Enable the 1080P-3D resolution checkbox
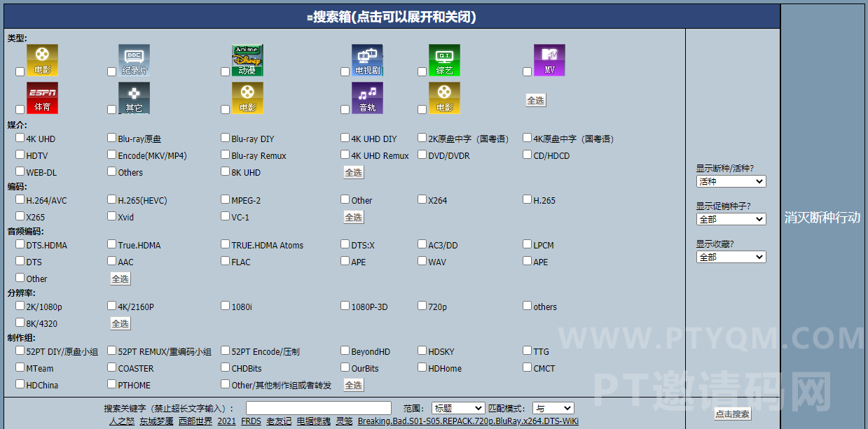The width and height of the screenshot is (868, 429). (x=345, y=306)
